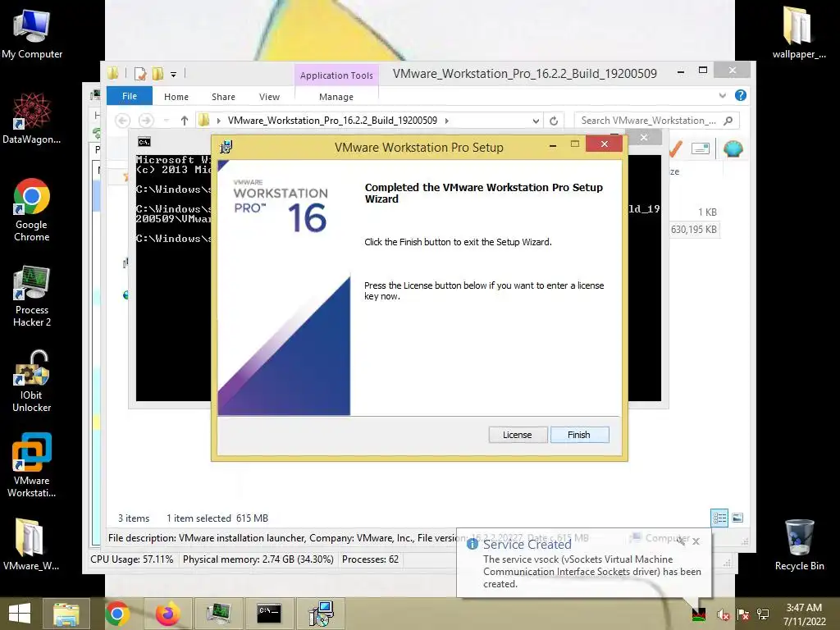Image resolution: width=840 pixels, height=630 pixels.
Task: Open the Process Hacker 2 desktop shortcut
Action: pyautogui.click(x=32, y=295)
